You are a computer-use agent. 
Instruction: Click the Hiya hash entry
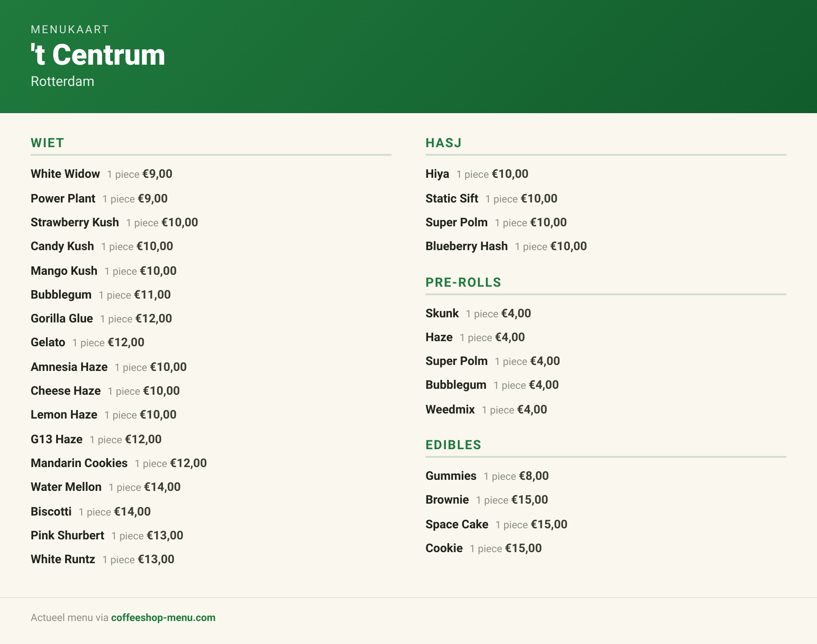pyautogui.click(x=477, y=174)
